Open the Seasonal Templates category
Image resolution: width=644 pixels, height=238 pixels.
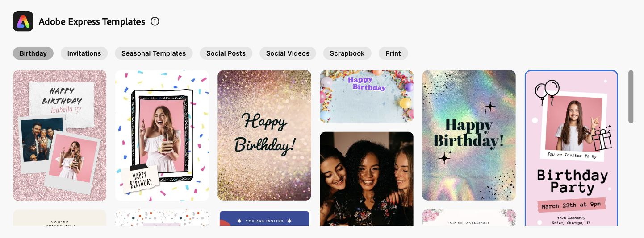click(154, 53)
